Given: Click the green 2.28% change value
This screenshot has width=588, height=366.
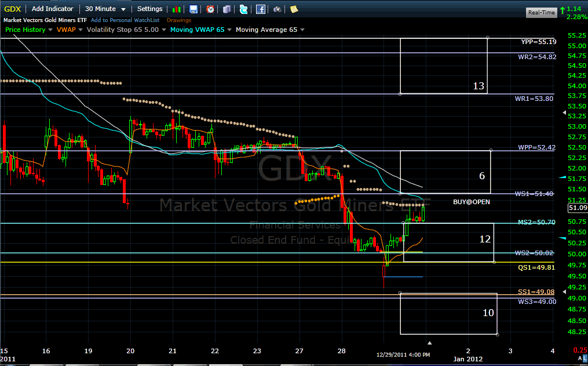Looking at the screenshot, I should pos(577,17).
